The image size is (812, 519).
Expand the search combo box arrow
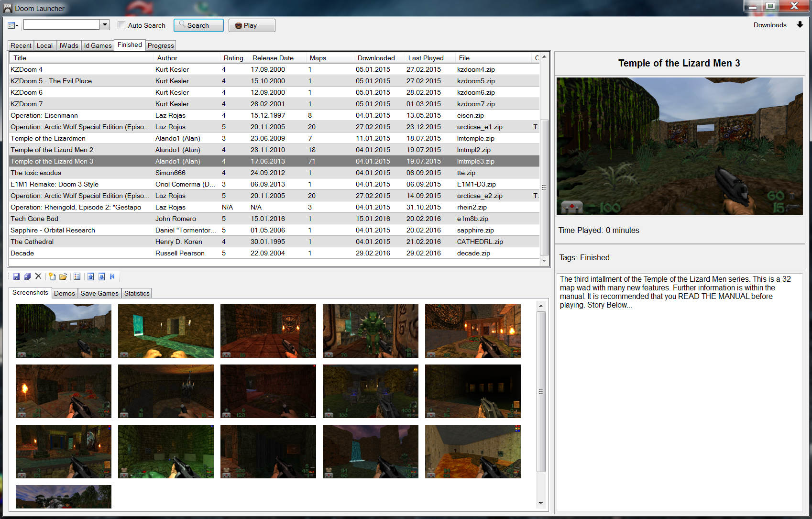[x=105, y=25]
